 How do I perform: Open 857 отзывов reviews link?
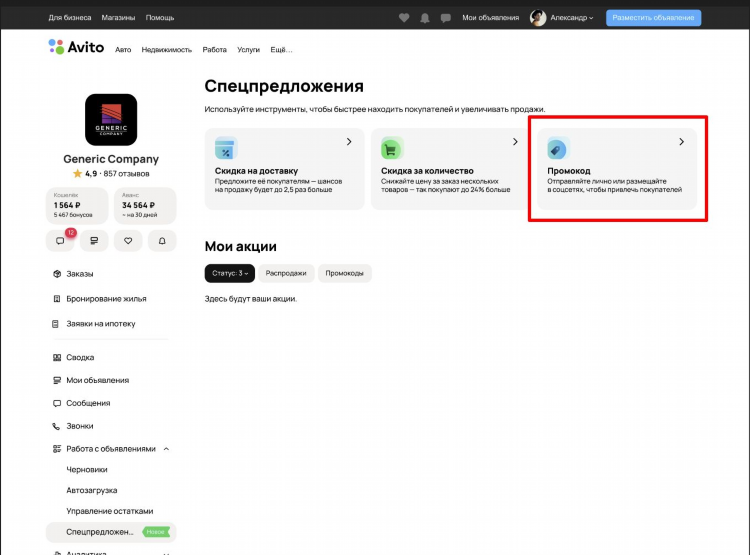(126, 174)
